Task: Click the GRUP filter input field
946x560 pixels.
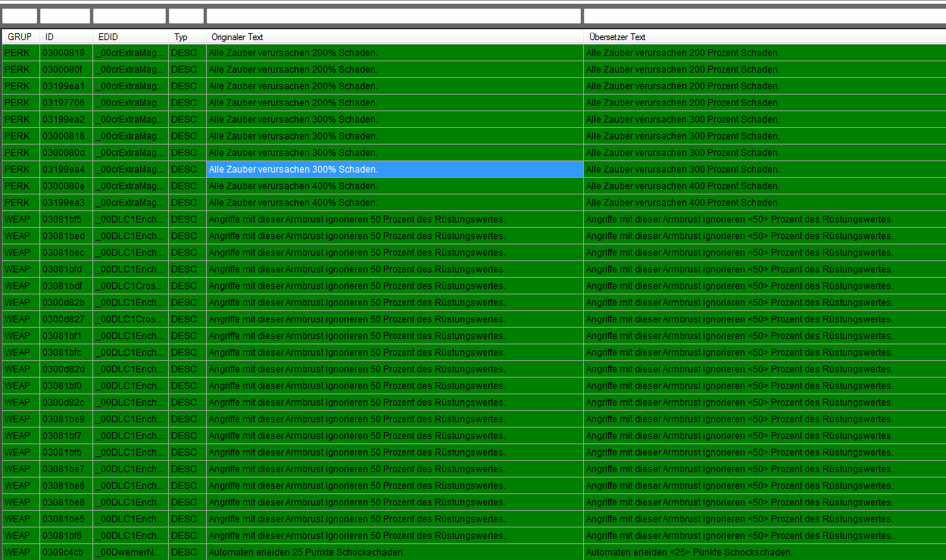Action: click(x=20, y=16)
